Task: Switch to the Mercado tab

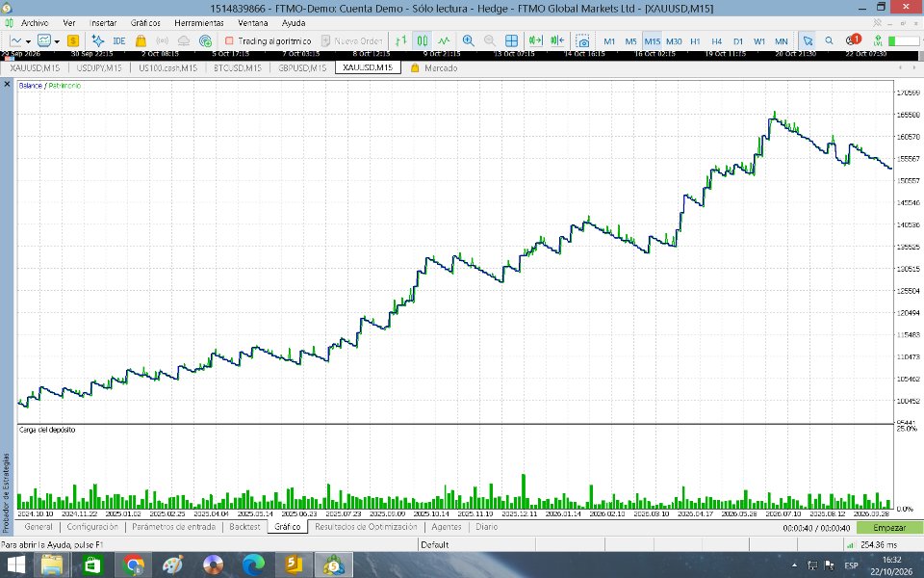Action: [x=434, y=67]
